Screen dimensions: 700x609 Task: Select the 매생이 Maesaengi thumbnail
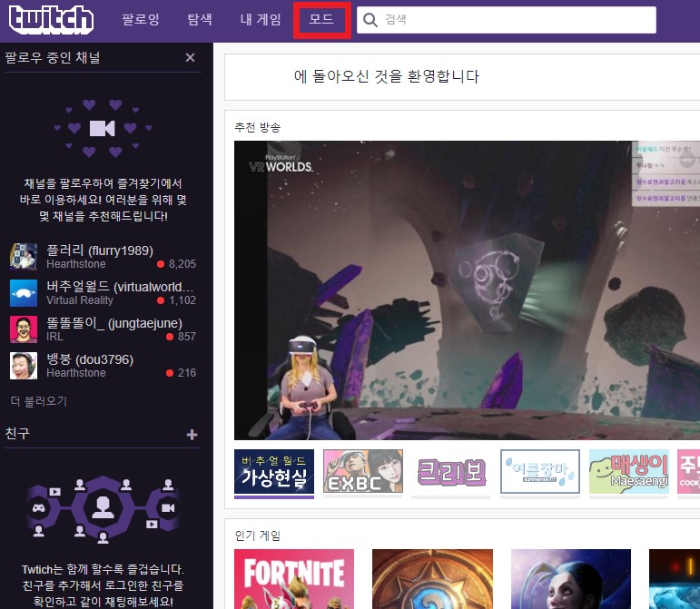(x=629, y=472)
